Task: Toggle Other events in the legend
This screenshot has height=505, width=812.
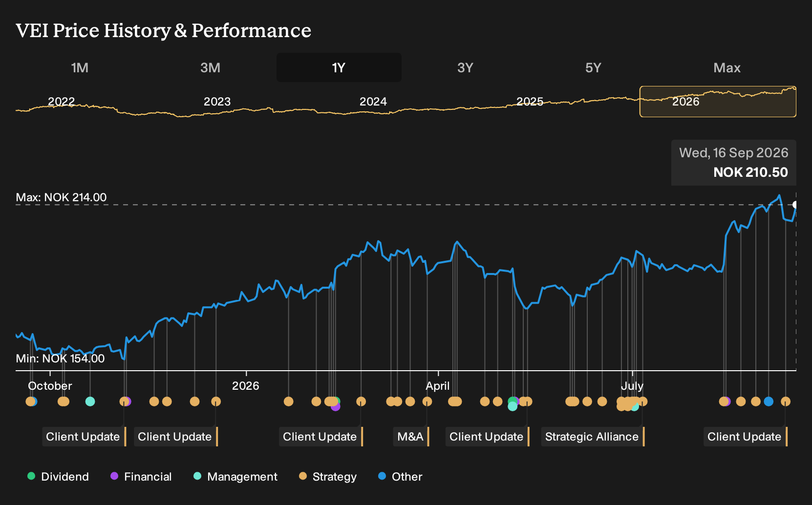Action: 400,476
